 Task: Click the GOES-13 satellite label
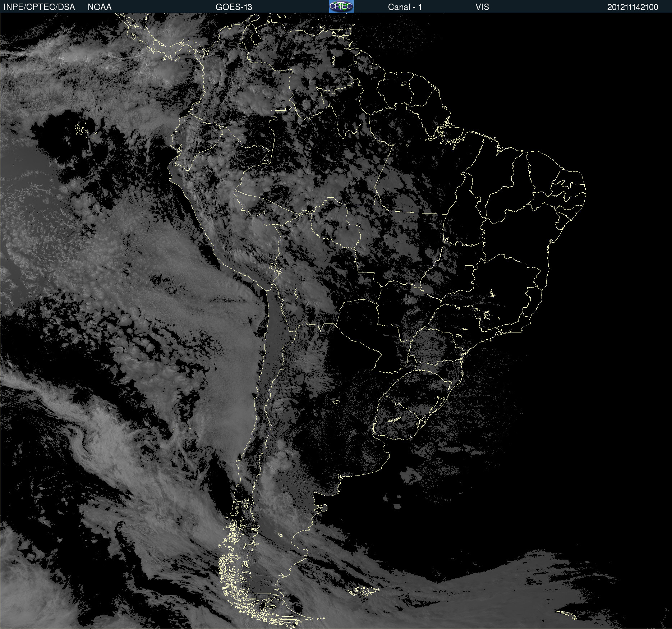coord(234,7)
